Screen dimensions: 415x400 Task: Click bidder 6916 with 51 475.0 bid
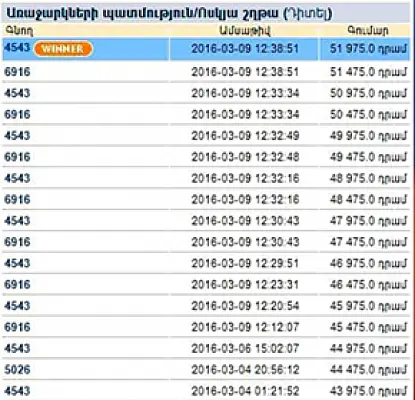click(x=17, y=72)
